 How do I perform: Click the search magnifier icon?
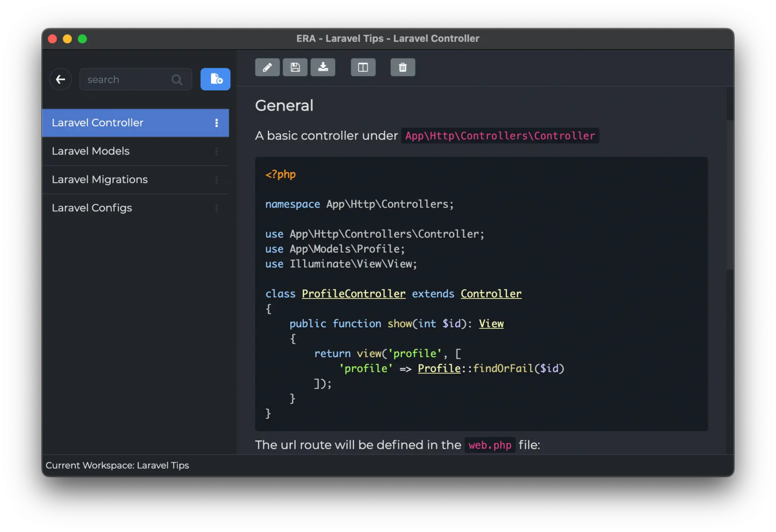click(177, 80)
